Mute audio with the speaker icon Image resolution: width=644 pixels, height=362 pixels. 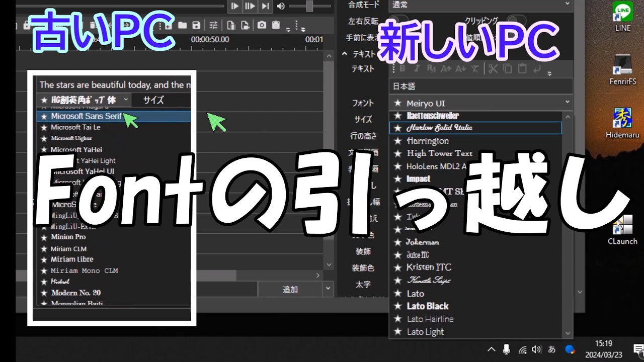click(x=281, y=6)
